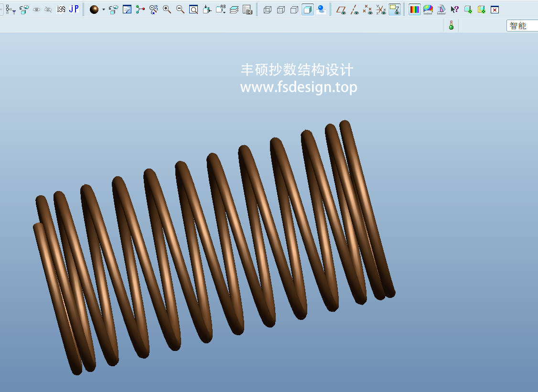Open the appearance gallery dropdown arrow
The image size is (538, 392).
[103, 9]
